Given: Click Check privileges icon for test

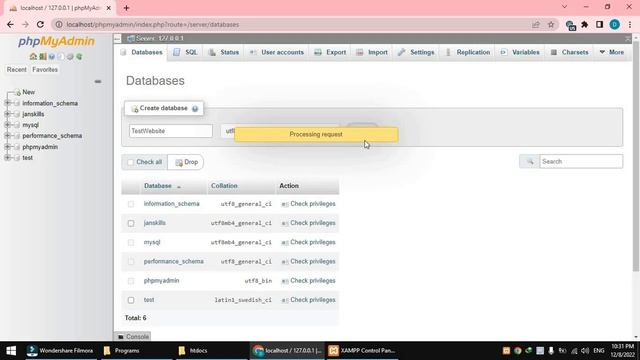Looking at the screenshot, I should (285, 300).
